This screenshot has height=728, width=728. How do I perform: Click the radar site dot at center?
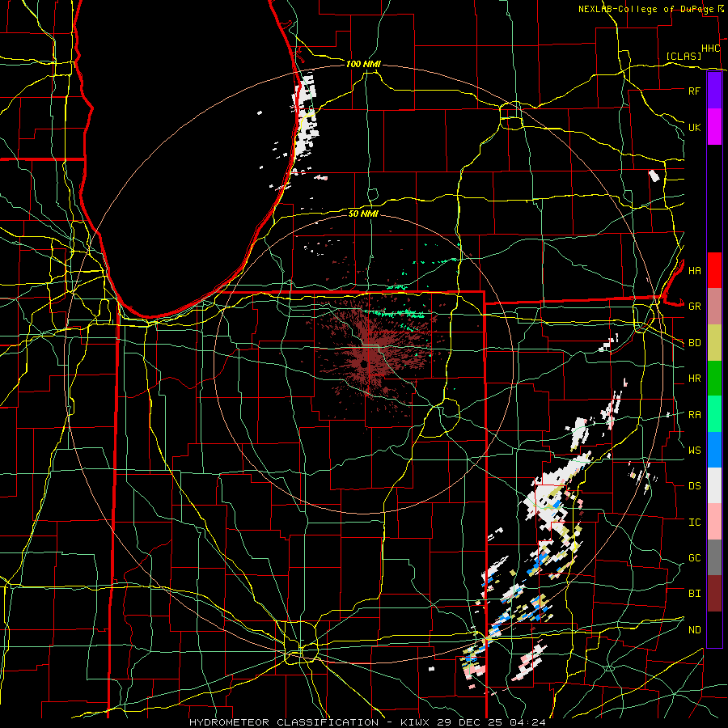[364, 363]
